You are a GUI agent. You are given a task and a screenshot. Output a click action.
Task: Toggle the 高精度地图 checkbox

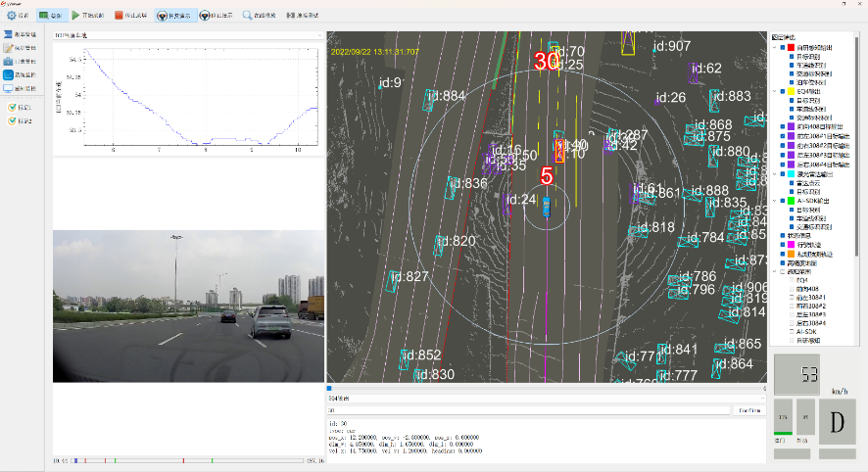[x=783, y=263]
